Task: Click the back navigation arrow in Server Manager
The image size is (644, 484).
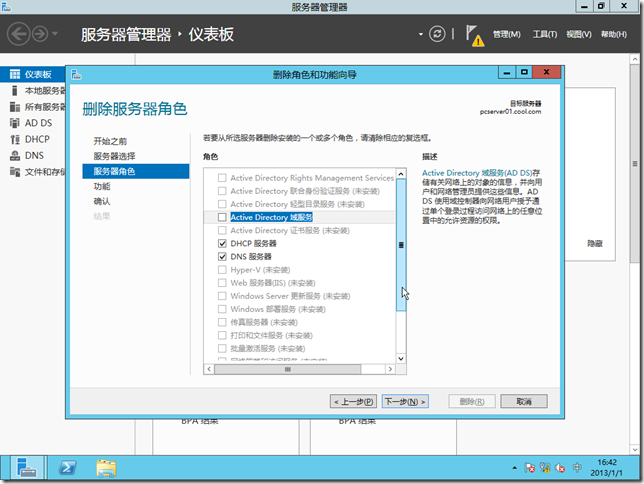Action: coord(18,34)
